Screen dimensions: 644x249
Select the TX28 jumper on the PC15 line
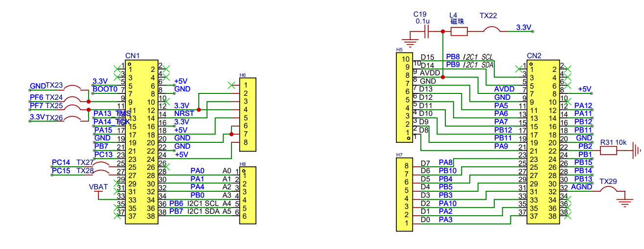[x=101, y=173]
